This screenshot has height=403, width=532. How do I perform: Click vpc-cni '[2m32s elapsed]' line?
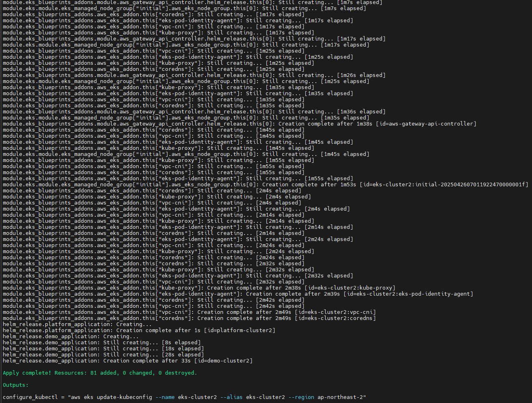[154, 281]
